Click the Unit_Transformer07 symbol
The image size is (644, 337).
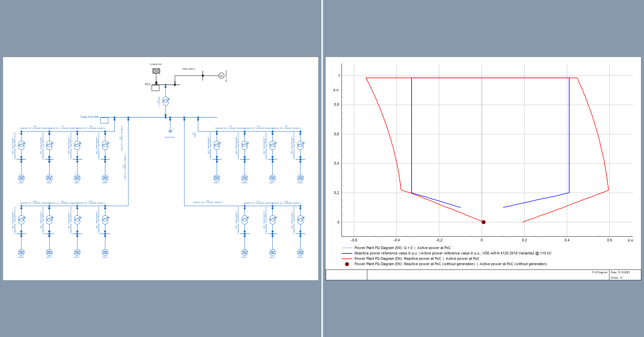(x=272, y=145)
